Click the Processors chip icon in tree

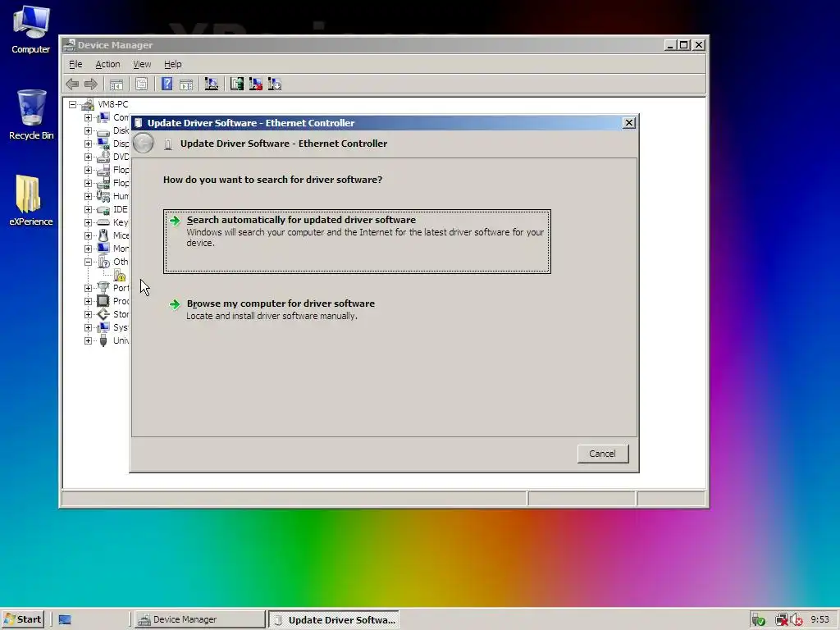103,301
